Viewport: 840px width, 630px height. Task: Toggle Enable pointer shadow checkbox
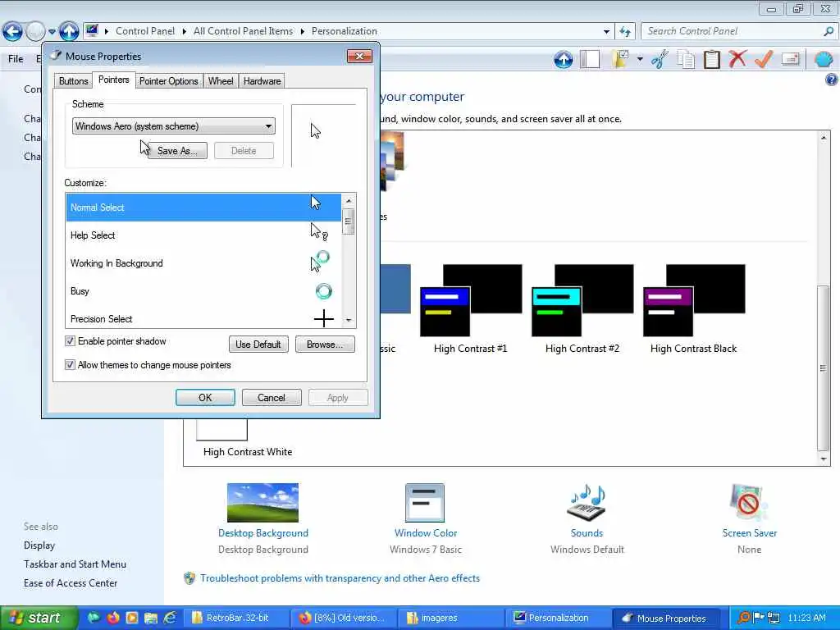tap(70, 341)
